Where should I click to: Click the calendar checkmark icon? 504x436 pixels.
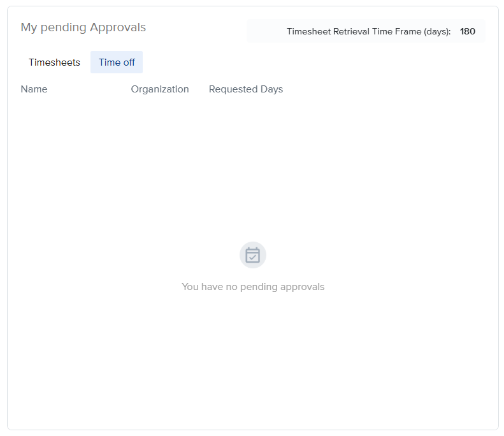tap(253, 255)
